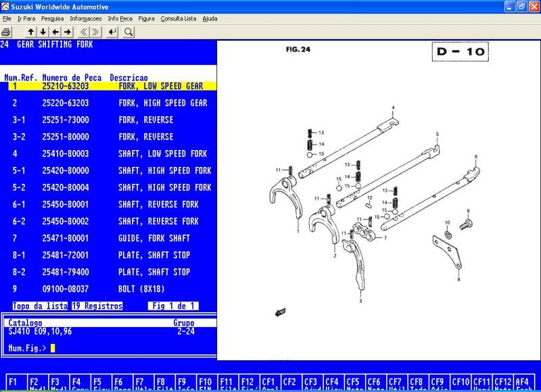Click the CF7 function key button

point(398,382)
